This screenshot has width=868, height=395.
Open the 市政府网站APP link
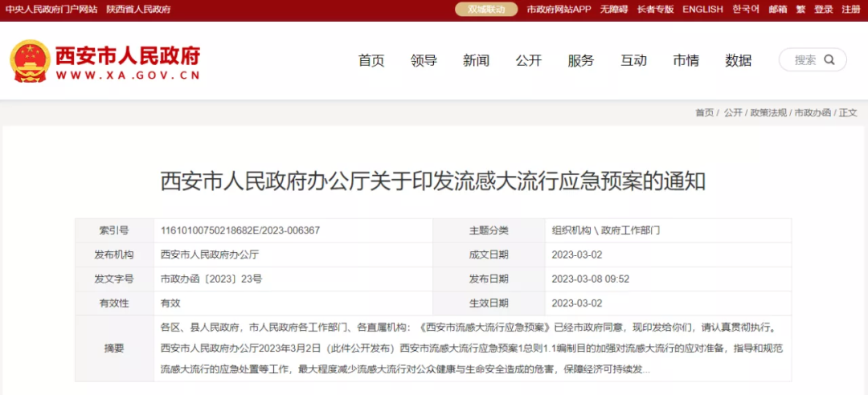[x=559, y=10]
